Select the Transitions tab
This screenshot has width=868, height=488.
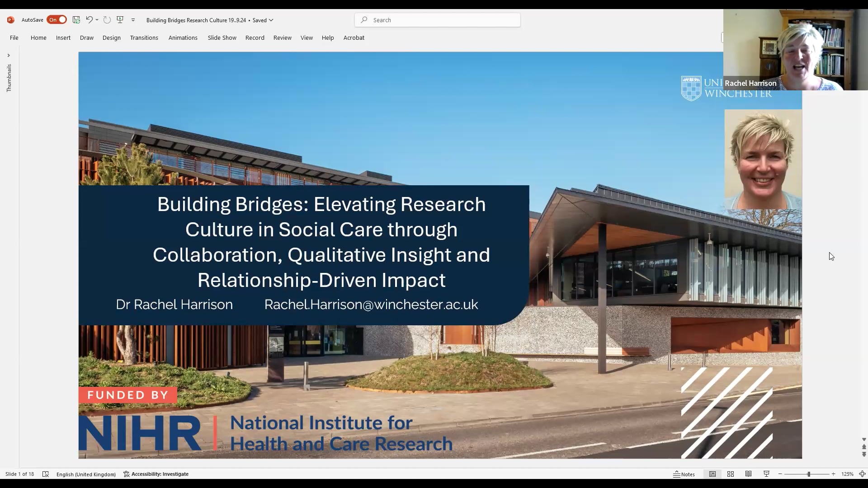pos(144,38)
